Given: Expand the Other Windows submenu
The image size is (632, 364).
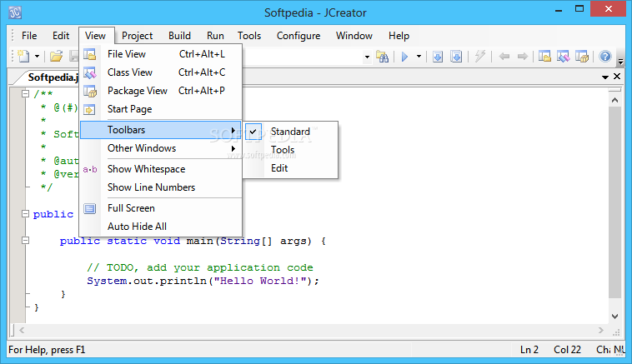Looking at the screenshot, I should click(161, 148).
